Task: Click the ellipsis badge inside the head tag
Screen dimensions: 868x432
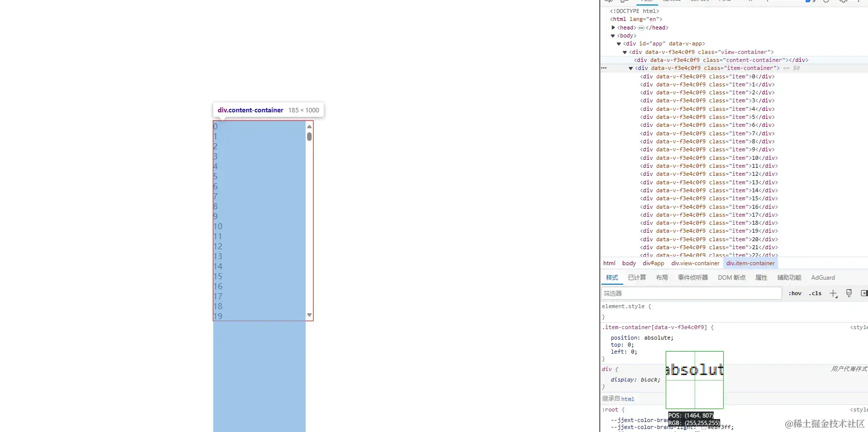Action: point(641,28)
